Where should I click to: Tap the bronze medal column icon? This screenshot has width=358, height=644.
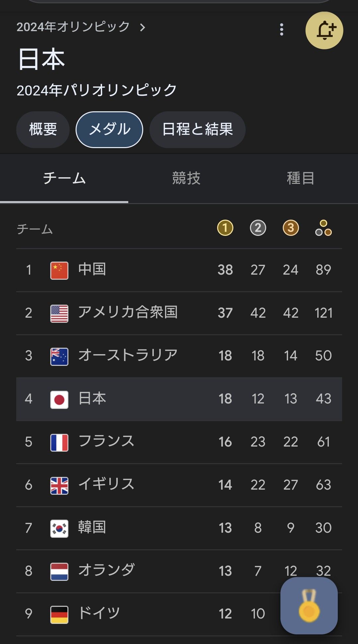click(291, 228)
